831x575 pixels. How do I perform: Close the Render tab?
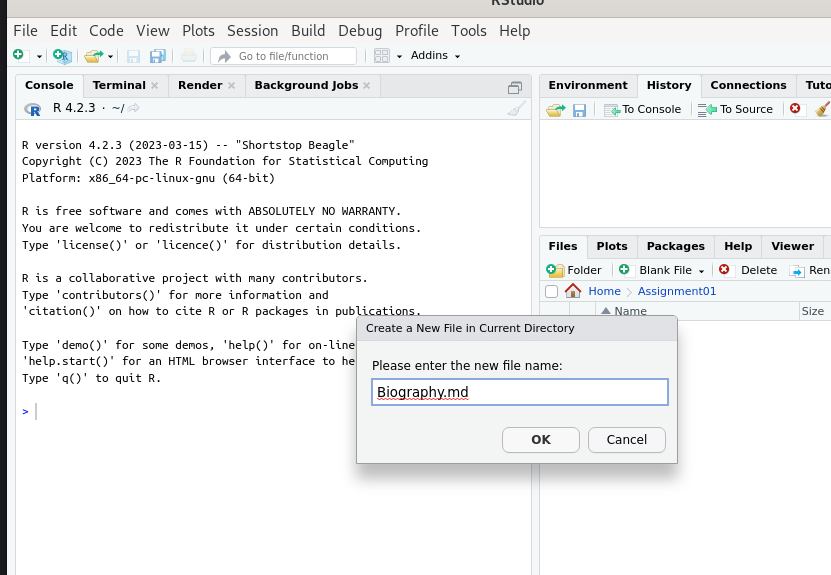pyautogui.click(x=232, y=85)
